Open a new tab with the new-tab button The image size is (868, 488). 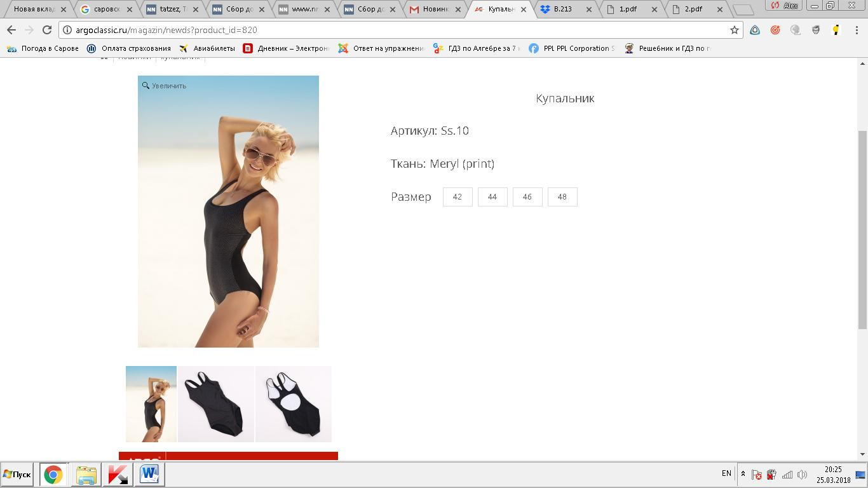point(743,10)
